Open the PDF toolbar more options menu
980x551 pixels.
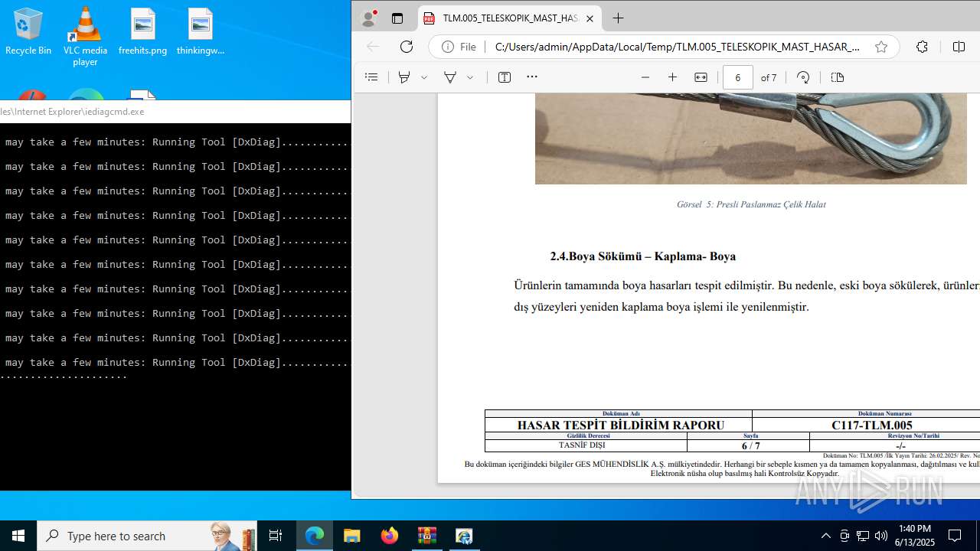(532, 77)
